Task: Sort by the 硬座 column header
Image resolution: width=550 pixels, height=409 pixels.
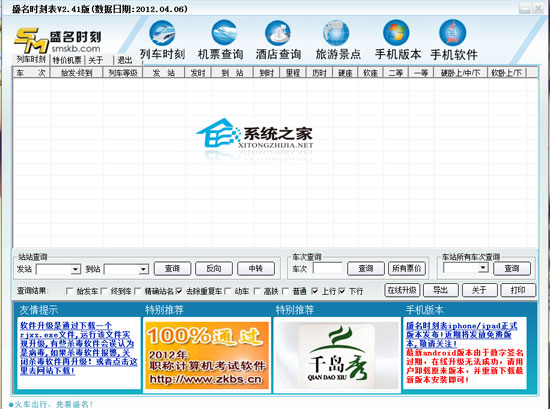Action: coord(345,73)
